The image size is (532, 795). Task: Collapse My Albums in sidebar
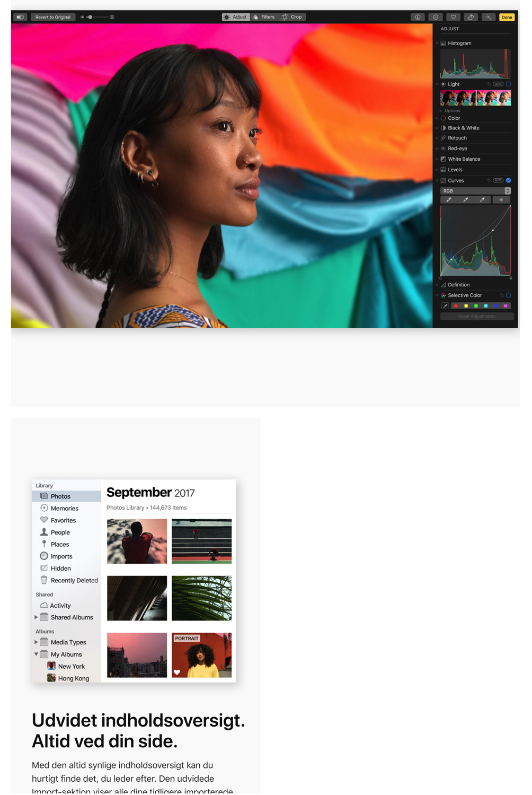coord(36,654)
